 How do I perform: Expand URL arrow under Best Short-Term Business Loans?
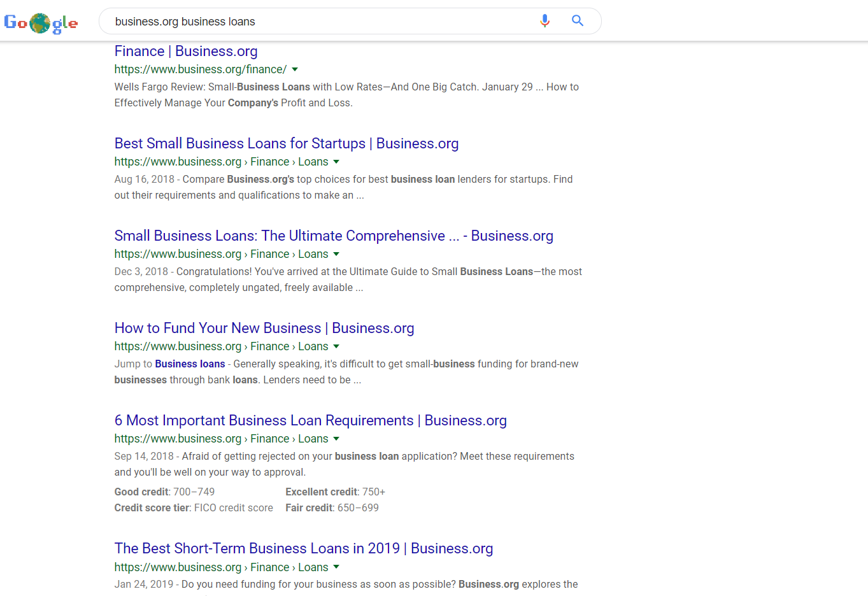(x=336, y=567)
